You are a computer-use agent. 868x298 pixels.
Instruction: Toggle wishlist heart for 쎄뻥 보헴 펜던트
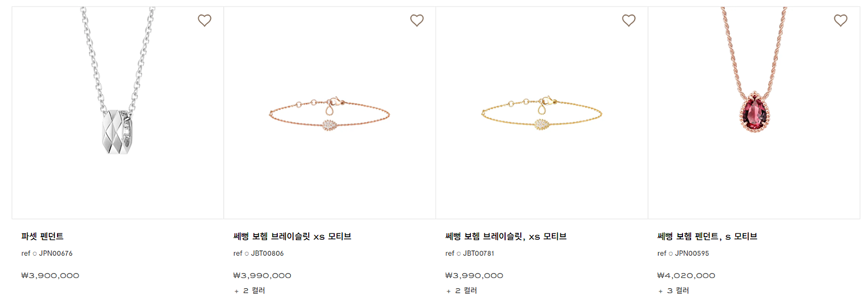click(840, 21)
